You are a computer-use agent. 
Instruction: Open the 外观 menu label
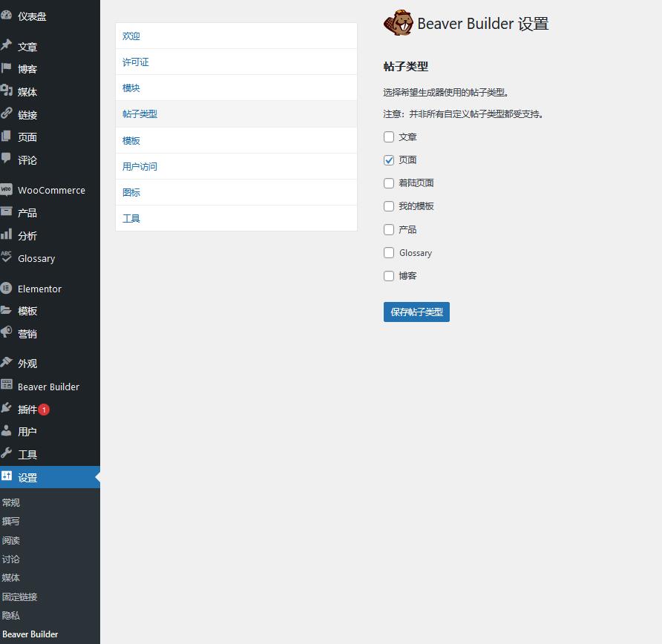tap(27, 364)
